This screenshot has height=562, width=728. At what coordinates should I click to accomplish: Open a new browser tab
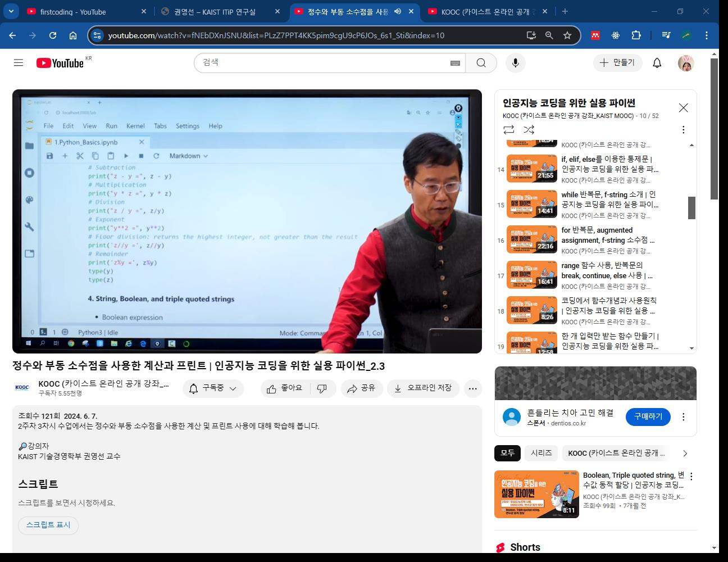pos(565,11)
